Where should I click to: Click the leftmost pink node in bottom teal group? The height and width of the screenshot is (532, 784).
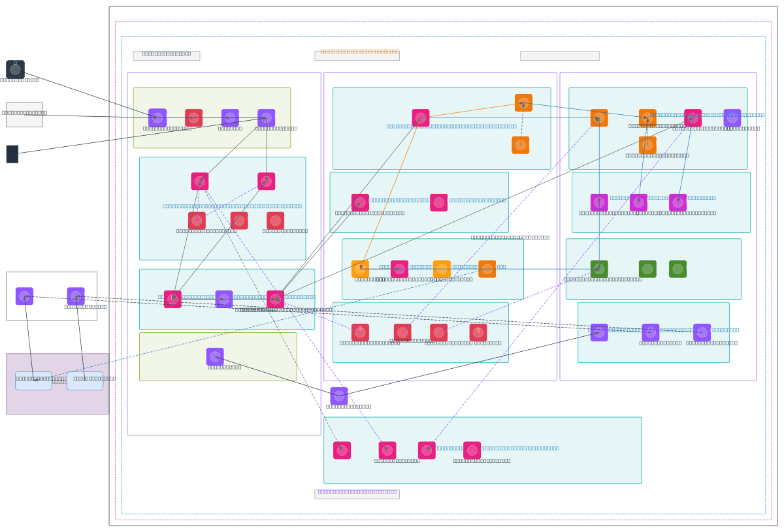[x=342, y=450]
